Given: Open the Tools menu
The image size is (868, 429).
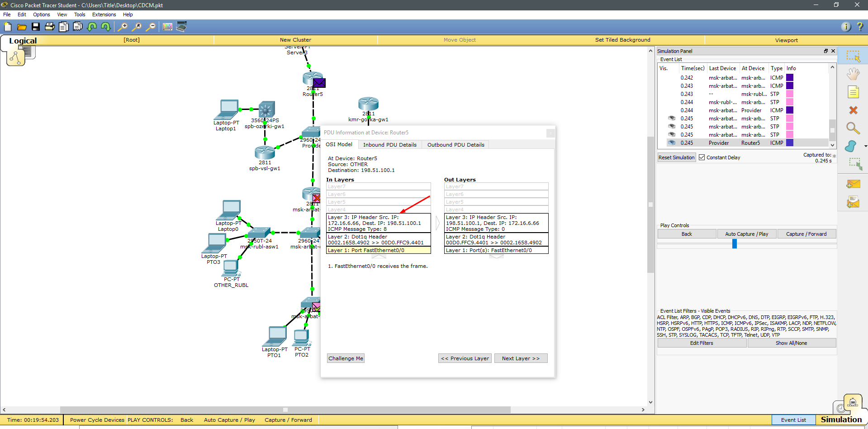Looking at the screenshot, I should 80,14.
